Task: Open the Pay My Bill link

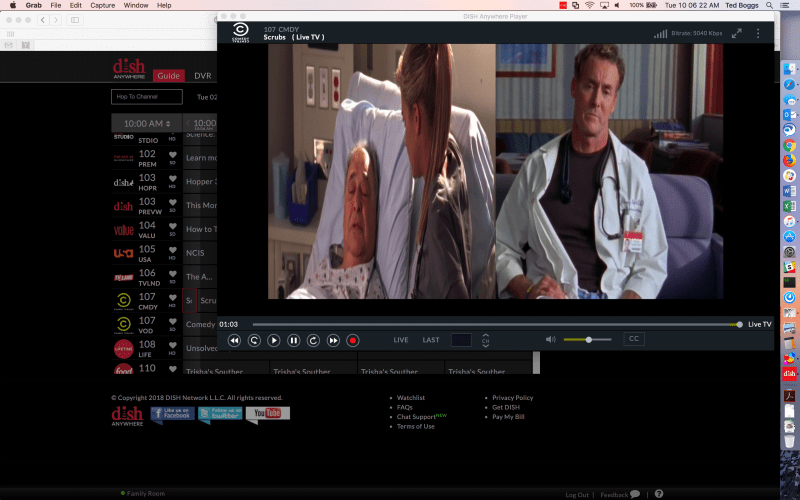Action: (508, 417)
